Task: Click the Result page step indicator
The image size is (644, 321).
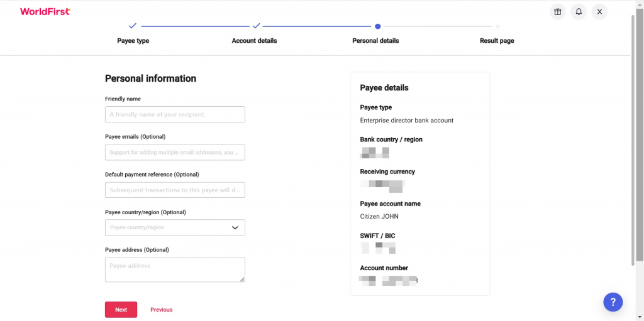Action: click(x=497, y=26)
